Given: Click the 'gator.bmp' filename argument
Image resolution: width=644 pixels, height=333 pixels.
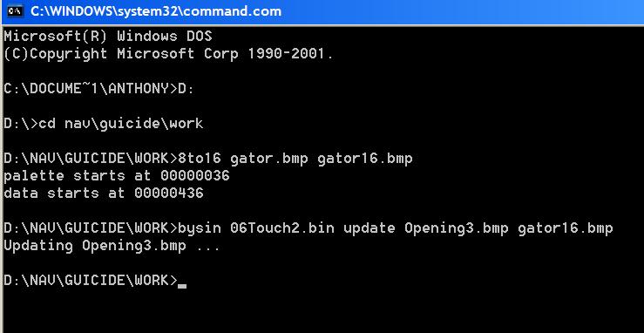Looking at the screenshot, I should [x=269, y=158].
